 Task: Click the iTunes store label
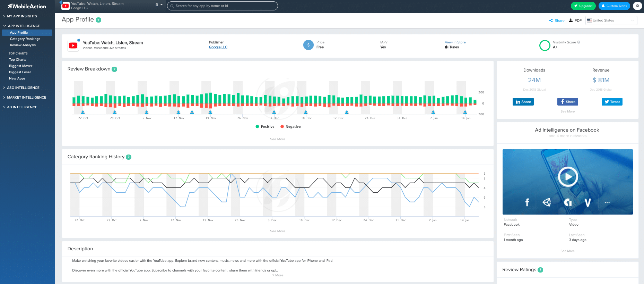pos(452,47)
